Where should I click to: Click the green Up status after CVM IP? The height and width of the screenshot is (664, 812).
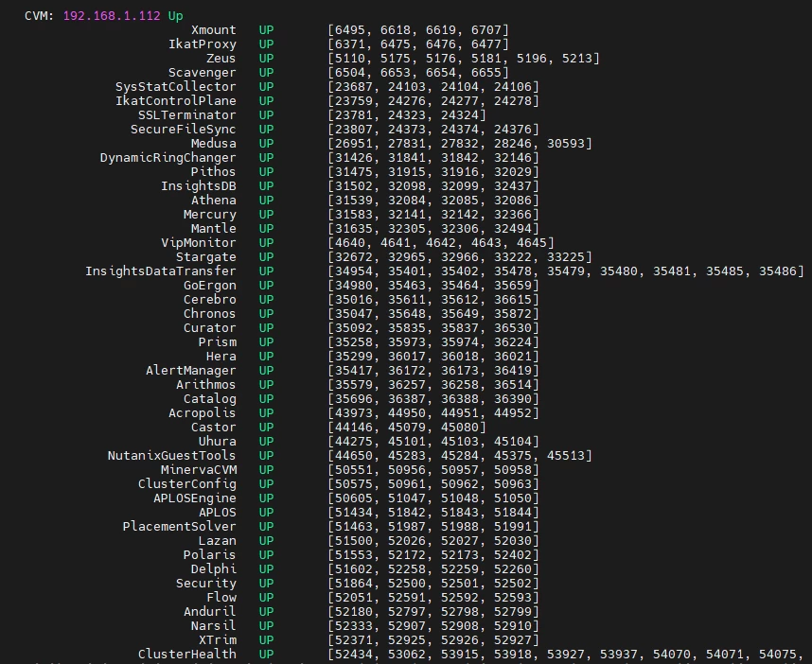[x=175, y=16]
